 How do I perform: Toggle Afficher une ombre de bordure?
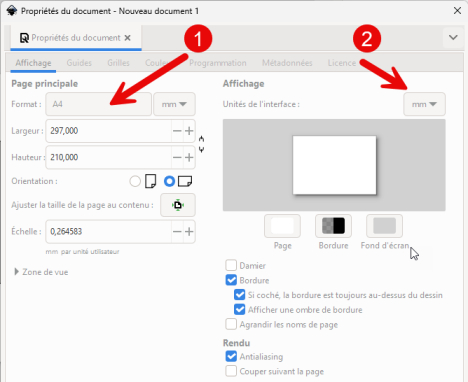(x=239, y=309)
